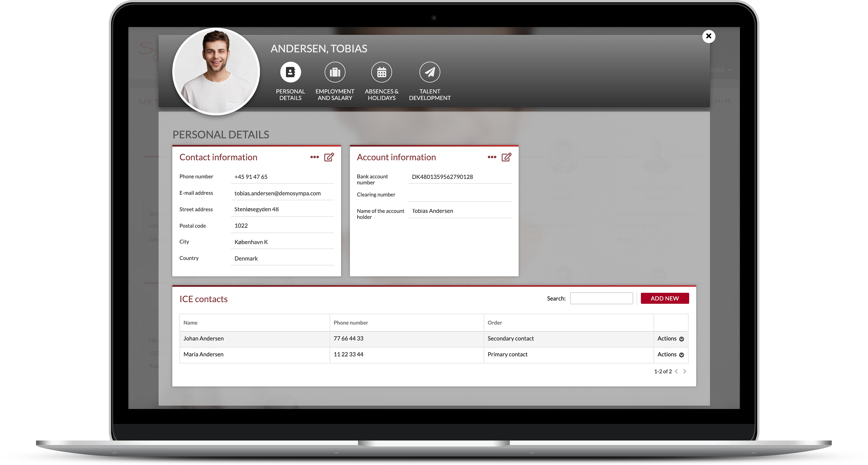Edit Account information with pencil icon
The width and height of the screenshot is (868, 465).
(507, 157)
